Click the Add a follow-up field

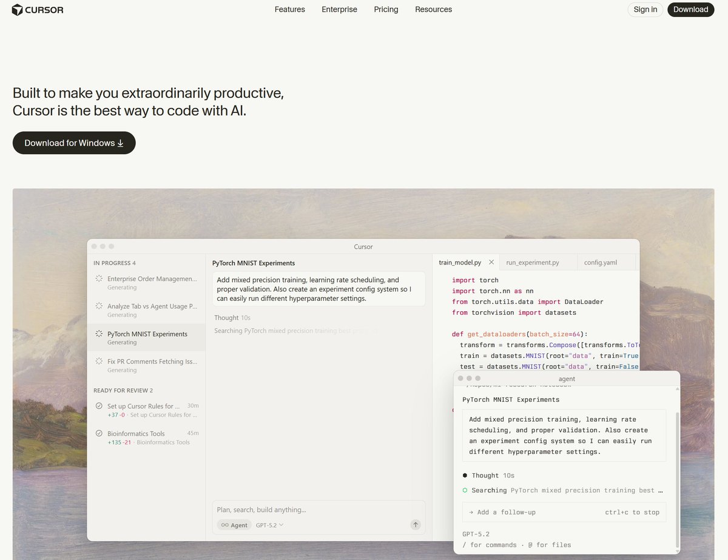pos(564,512)
